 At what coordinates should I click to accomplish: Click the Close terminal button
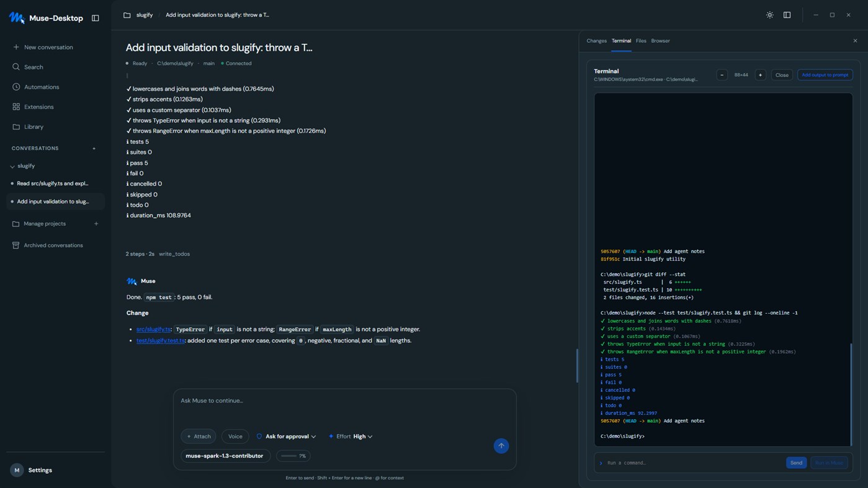point(782,75)
